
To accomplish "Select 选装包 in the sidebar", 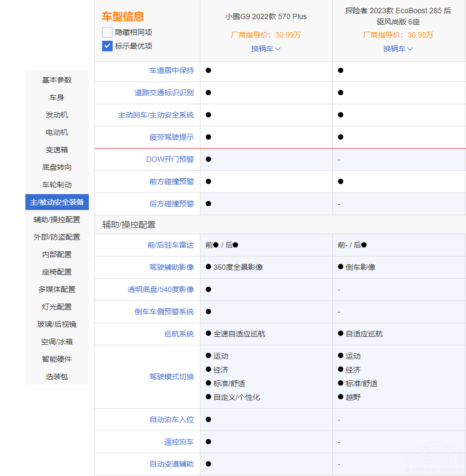I will tap(57, 377).
